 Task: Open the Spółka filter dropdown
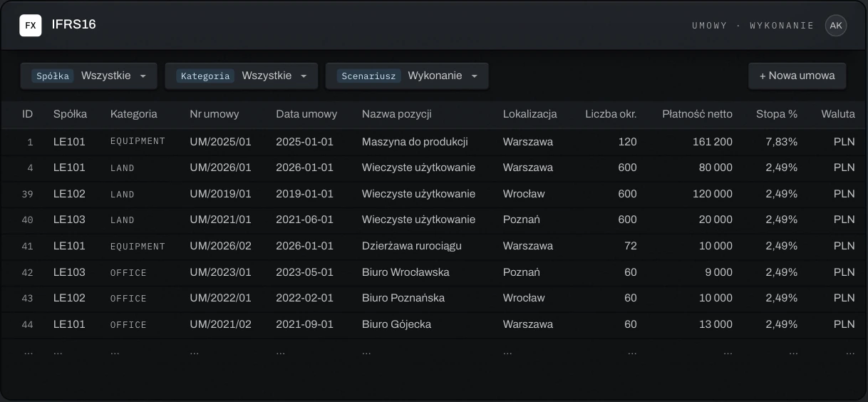pos(88,76)
